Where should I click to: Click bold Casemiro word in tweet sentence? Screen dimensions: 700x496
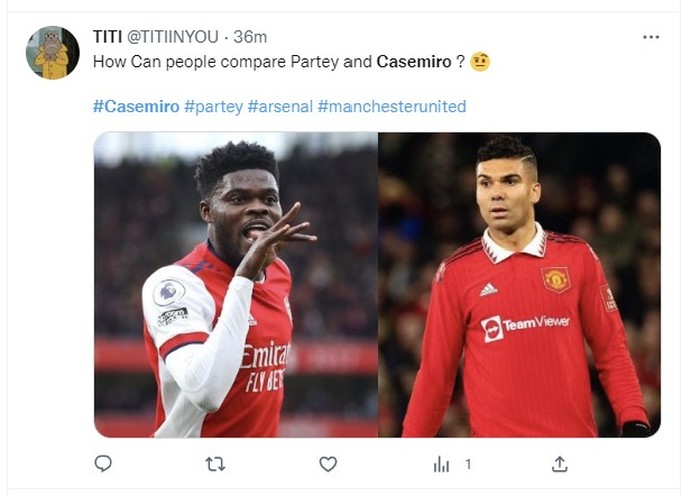[414, 62]
